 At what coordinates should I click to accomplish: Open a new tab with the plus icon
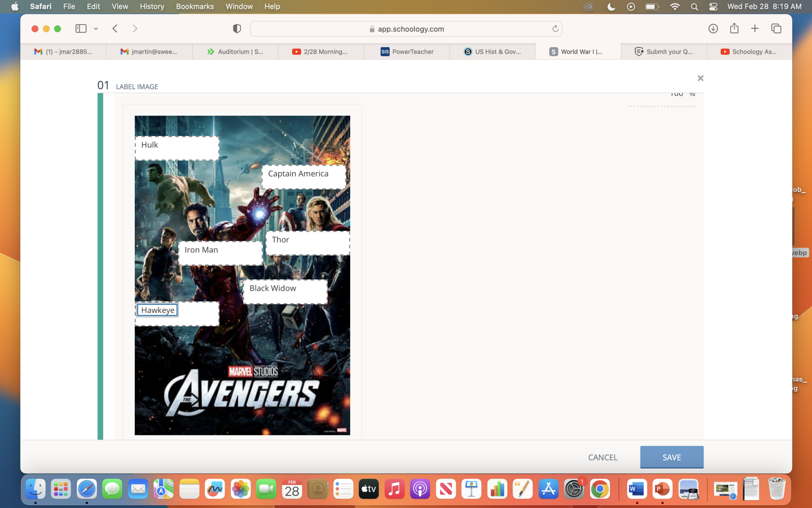point(755,29)
